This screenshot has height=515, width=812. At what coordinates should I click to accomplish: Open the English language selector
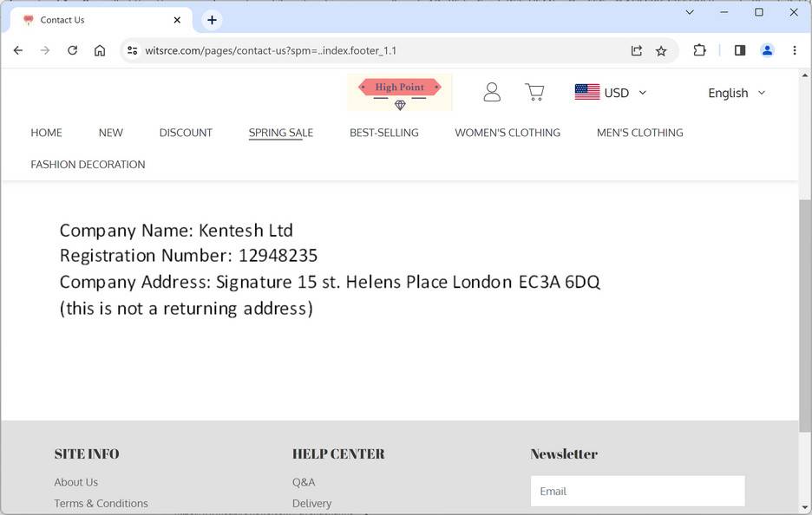pos(737,93)
